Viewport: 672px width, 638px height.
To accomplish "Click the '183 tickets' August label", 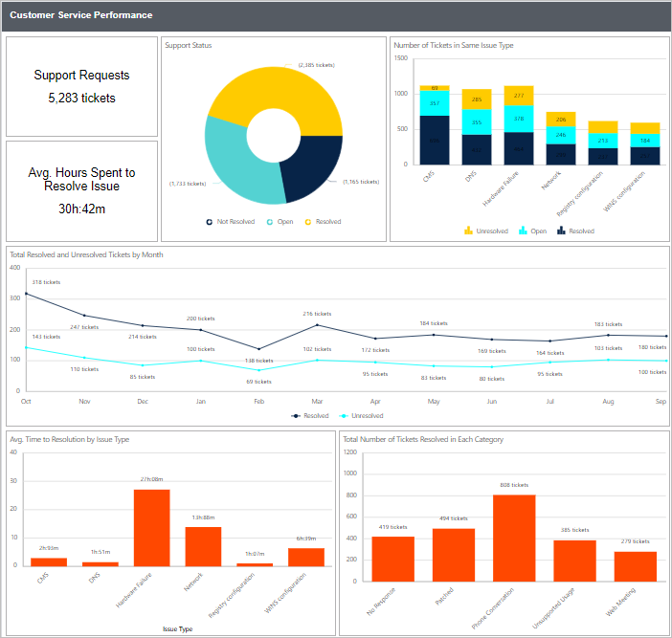I will tap(609, 324).
